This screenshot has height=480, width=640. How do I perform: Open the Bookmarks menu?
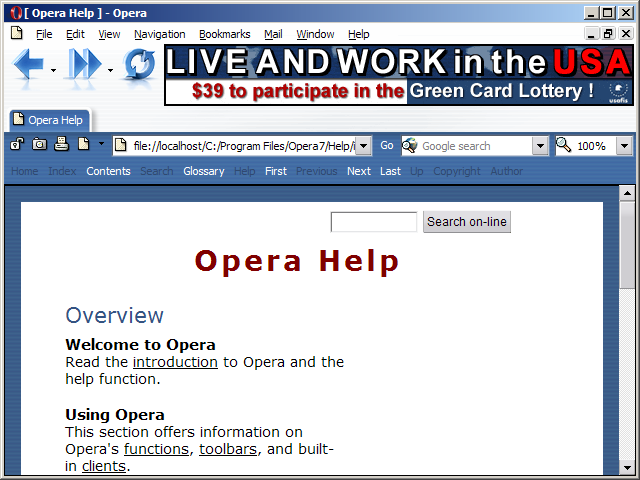click(224, 34)
